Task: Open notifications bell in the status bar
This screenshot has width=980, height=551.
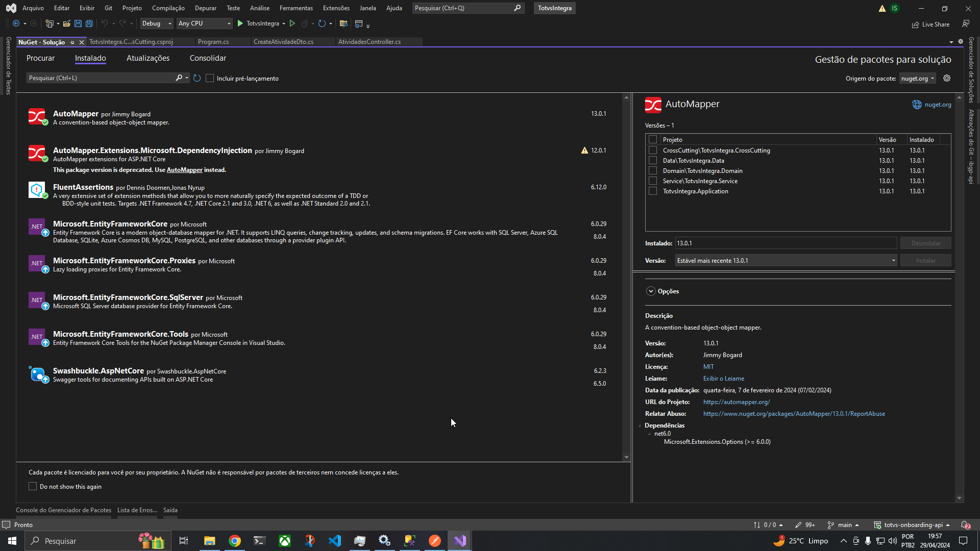Action: coord(965,525)
